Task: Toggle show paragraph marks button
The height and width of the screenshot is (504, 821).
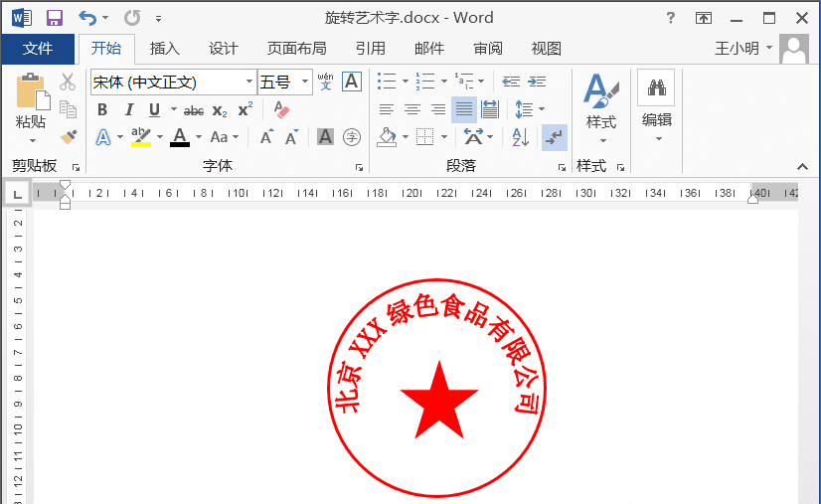Action: [x=554, y=137]
